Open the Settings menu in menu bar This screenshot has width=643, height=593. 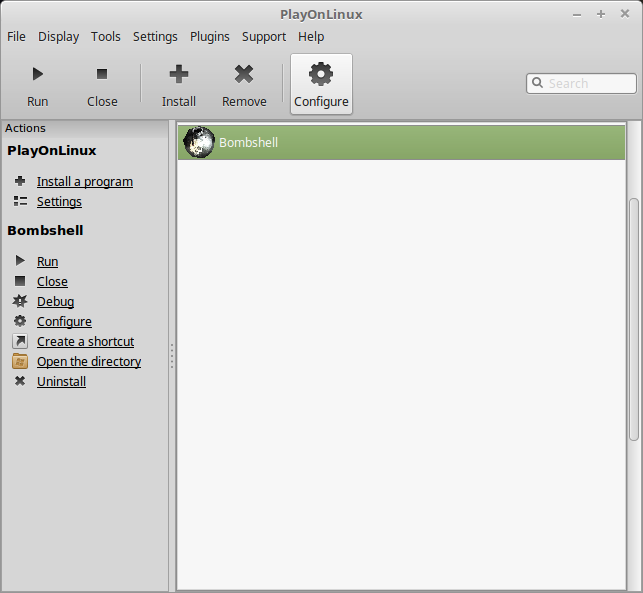pos(155,36)
